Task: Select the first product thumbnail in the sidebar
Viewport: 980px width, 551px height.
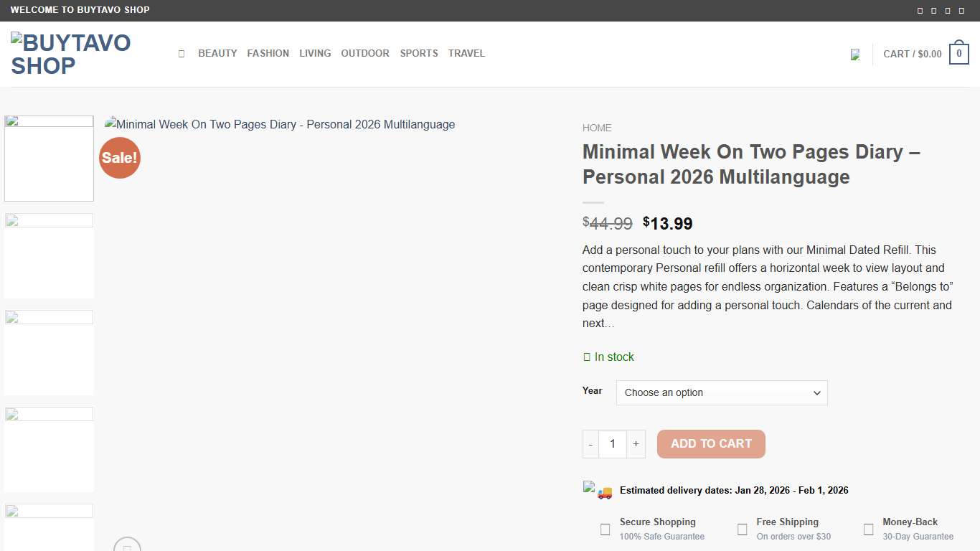Action: pos(49,158)
